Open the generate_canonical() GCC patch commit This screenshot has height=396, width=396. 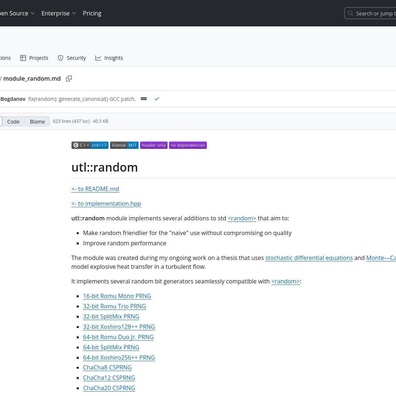(82, 99)
